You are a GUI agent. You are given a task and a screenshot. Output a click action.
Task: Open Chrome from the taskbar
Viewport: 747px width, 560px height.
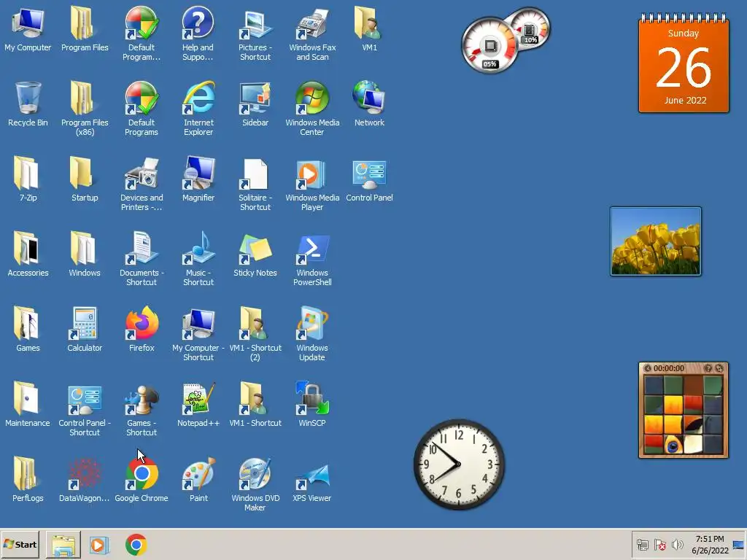[x=136, y=545]
